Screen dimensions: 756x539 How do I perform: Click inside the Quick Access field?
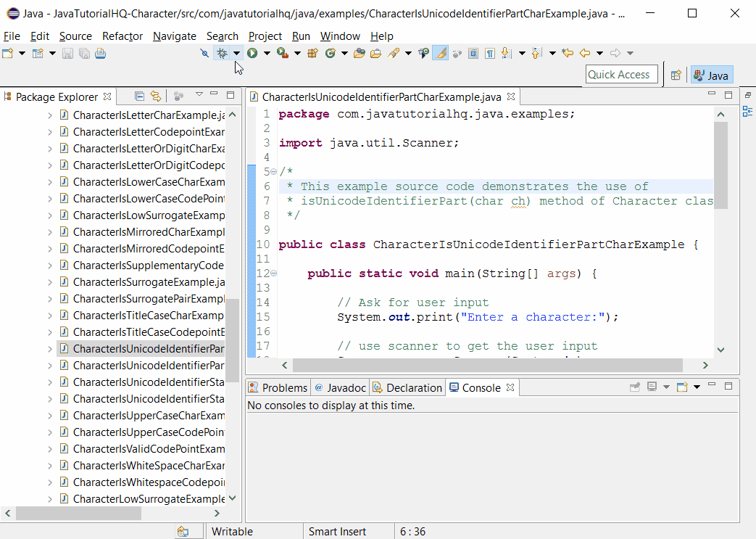point(620,74)
